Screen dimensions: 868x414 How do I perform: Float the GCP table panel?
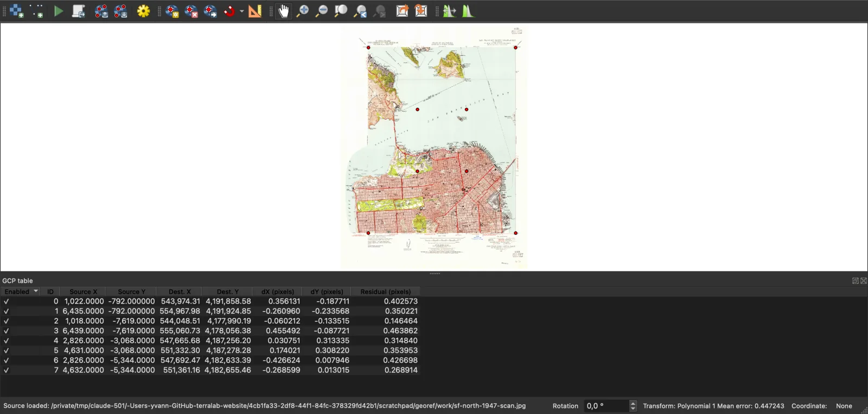[856, 281]
